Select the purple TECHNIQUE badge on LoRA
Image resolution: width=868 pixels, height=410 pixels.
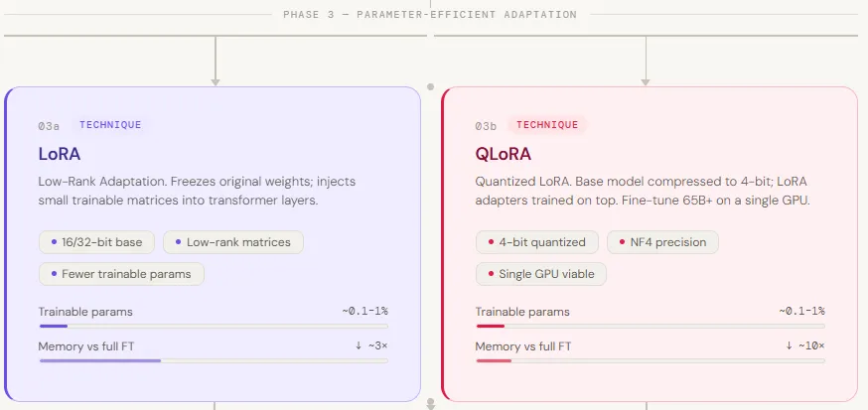109,125
